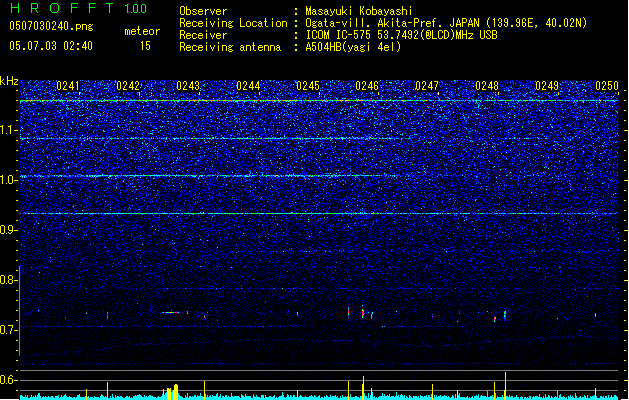Click the 'meteor' label
The width and height of the screenshot is (629, 400).
click(x=142, y=31)
